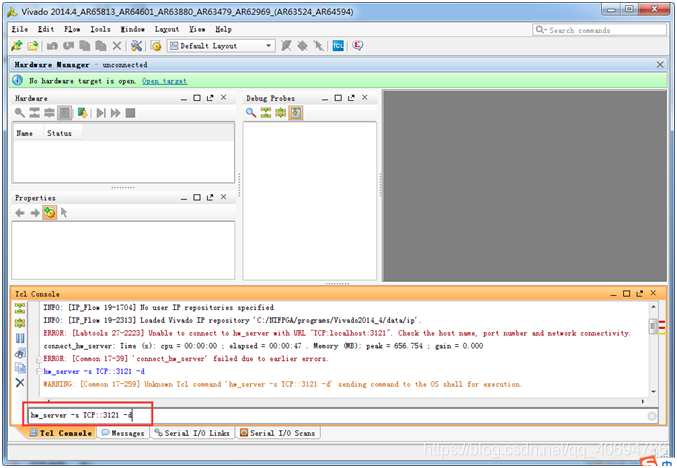Open the File menu
The height and width of the screenshot is (468, 677).
pyautogui.click(x=19, y=29)
